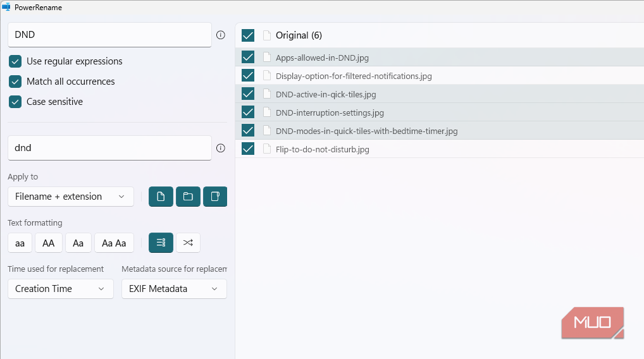The width and height of the screenshot is (644, 359).
Task: Choose 'Aa Aa' capitalize each word button
Action: pos(114,243)
